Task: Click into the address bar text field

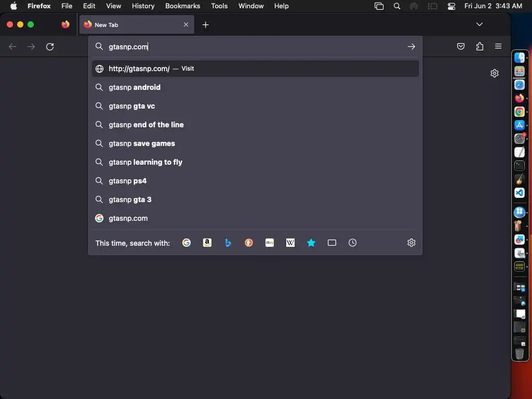Action: (x=255, y=46)
